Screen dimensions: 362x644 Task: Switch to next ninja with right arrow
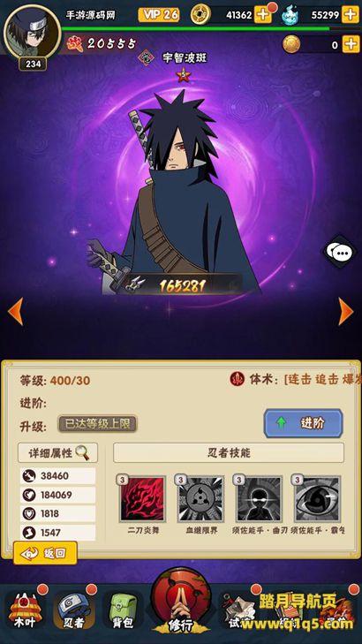tap(346, 312)
